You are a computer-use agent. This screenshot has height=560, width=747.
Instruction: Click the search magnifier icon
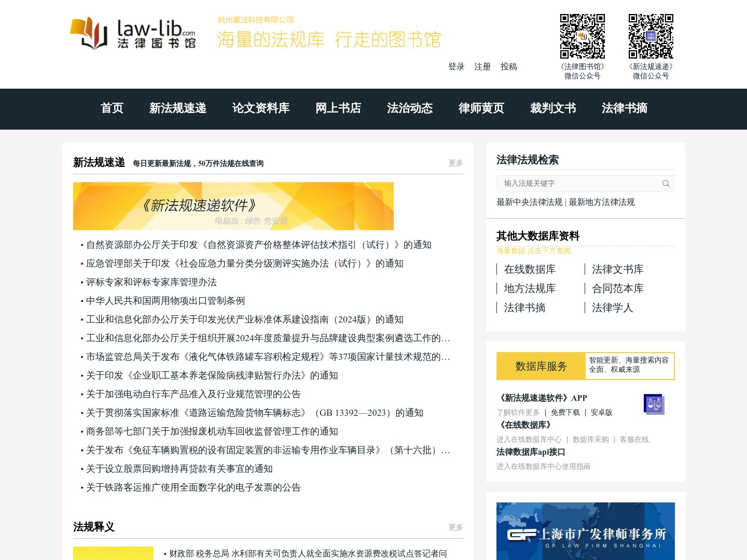666,184
